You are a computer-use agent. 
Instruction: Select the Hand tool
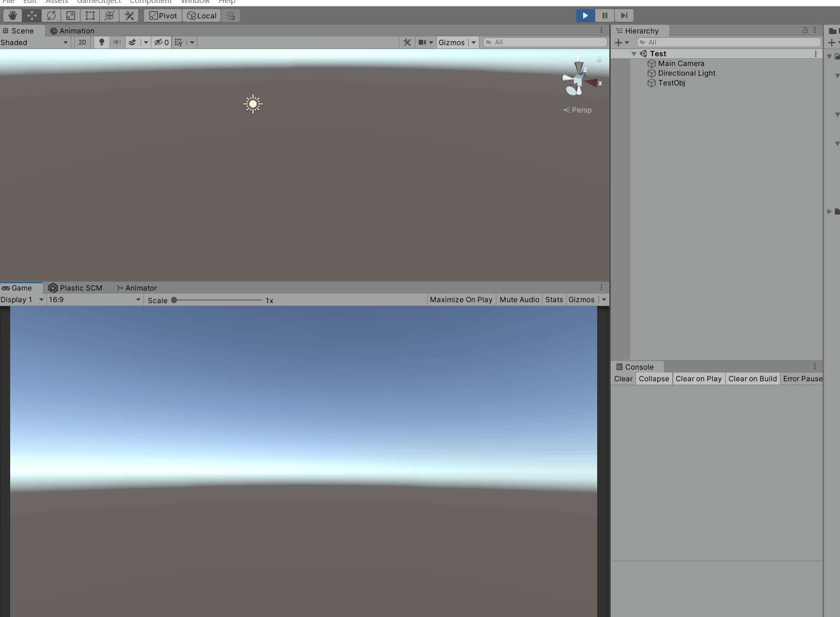pyautogui.click(x=12, y=16)
